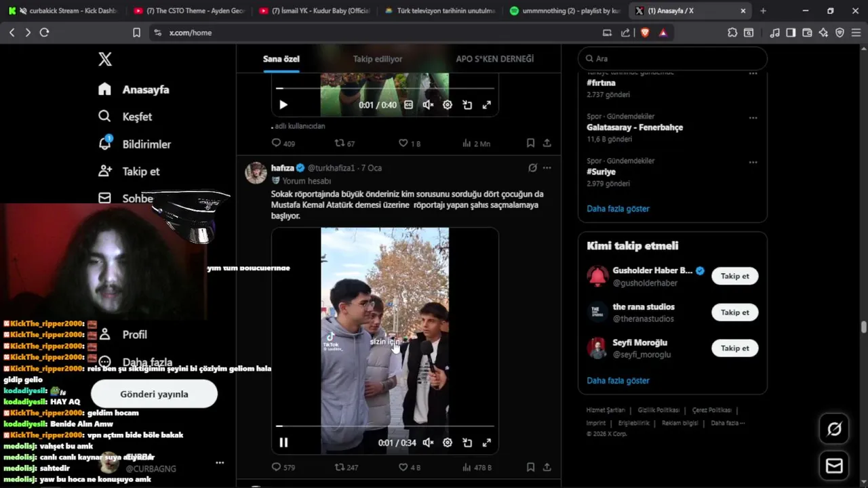This screenshot has height=488, width=868.
Task: Open settings gear on hafıza video
Action: (x=448, y=443)
